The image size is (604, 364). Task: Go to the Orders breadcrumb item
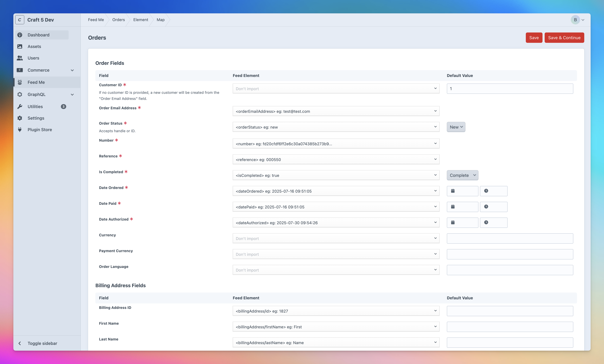point(118,20)
